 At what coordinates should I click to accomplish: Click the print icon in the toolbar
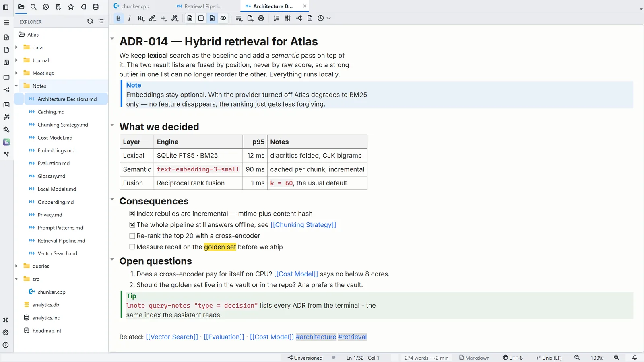(261, 18)
